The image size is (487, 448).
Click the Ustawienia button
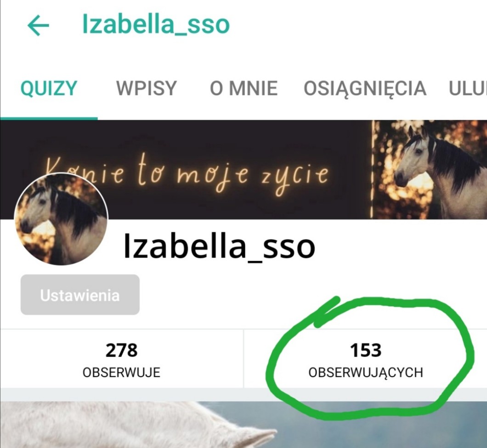coord(80,295)
